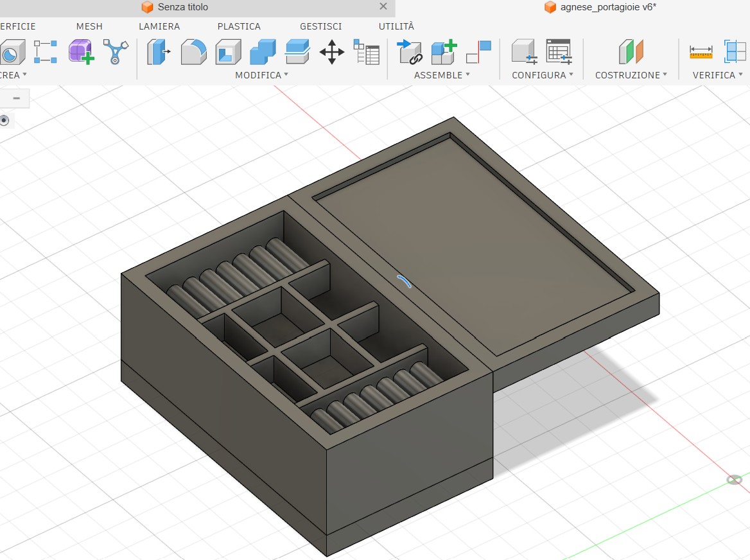This screenshot has height=560, width=750.
Task: Select the Combina (Combine) tool
Action: click(x=261, y=53)
